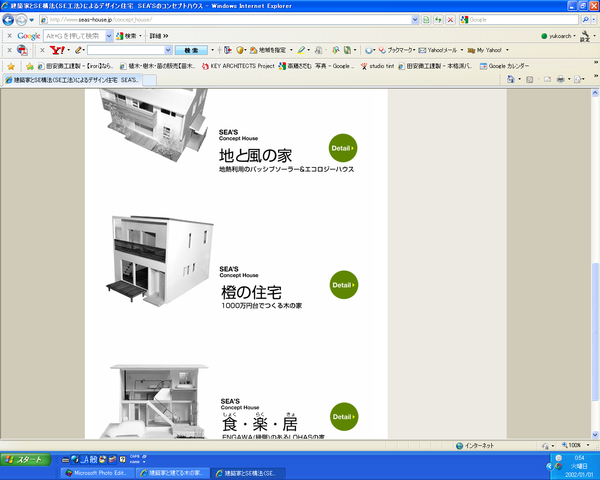This screenshot has width=600, height=480.
Task: Click the browser Forward arrow button
Action: coord(21,20)
